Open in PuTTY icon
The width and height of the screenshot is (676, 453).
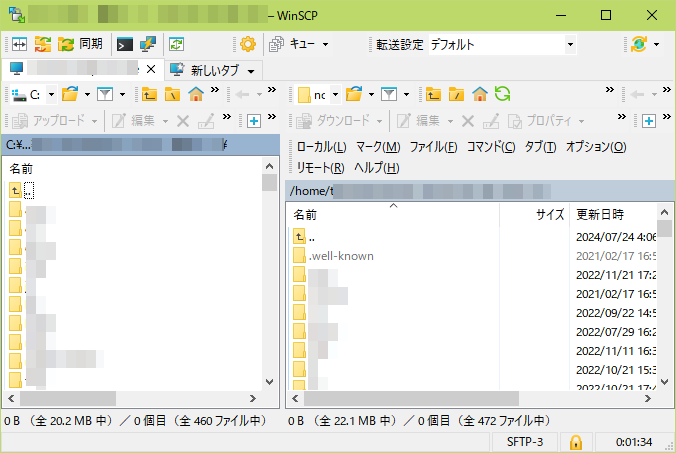(x=148, y=44)
